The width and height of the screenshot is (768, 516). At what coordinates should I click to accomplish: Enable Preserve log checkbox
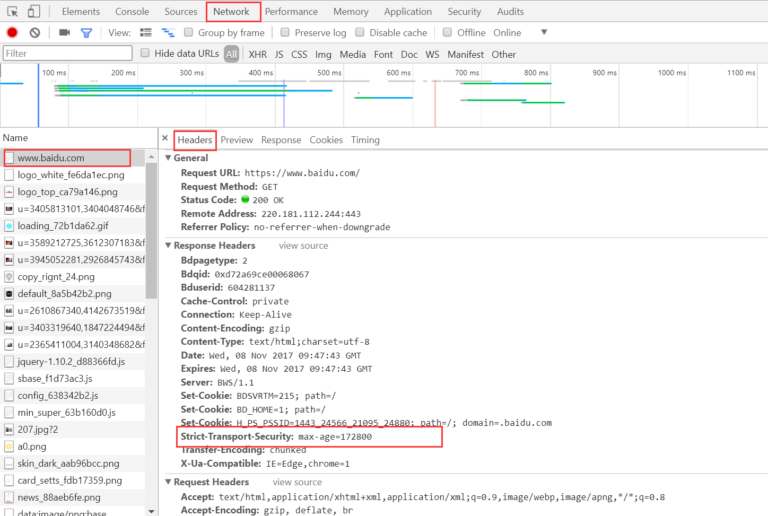tap(285, 32)
